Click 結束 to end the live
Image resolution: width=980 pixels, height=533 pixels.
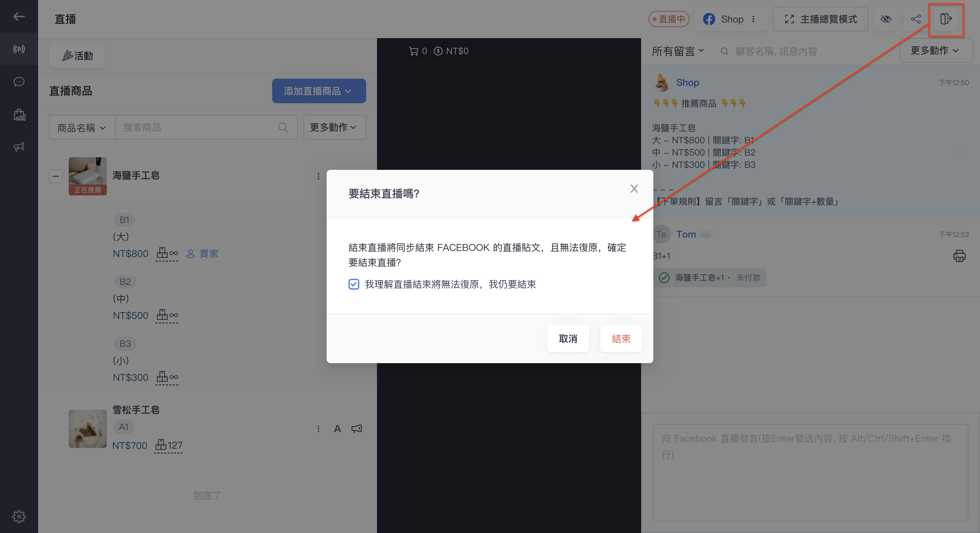[x=621, y=339]
